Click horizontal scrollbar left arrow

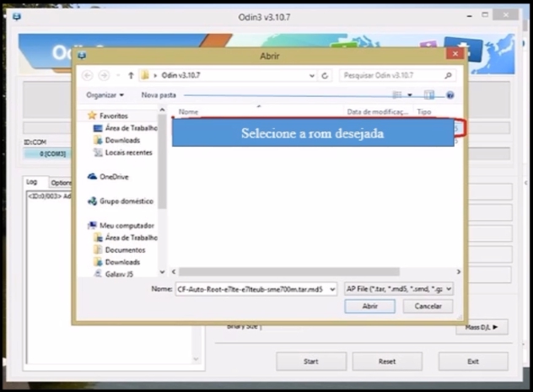click(x=174, y=271)
